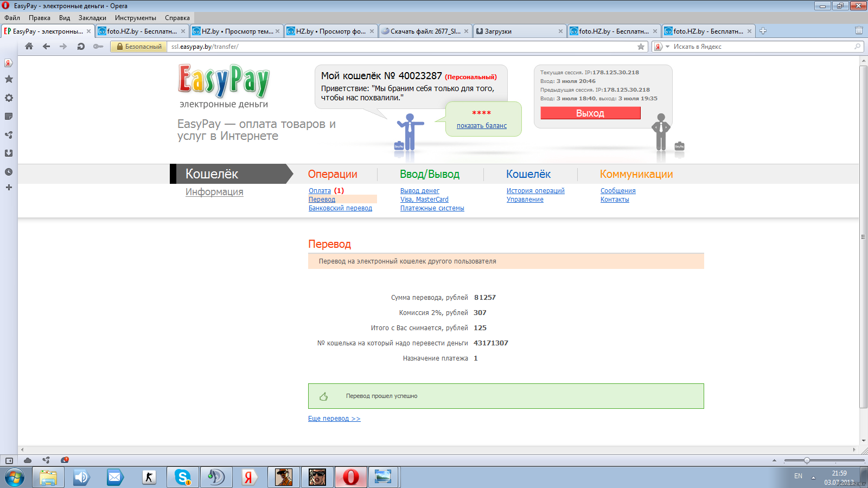Open the 'Закладки' menu
868x488 pixels.
pos(92,18)
